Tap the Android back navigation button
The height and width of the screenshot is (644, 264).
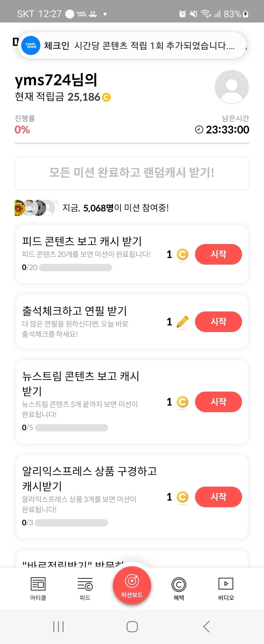point(206,627)
